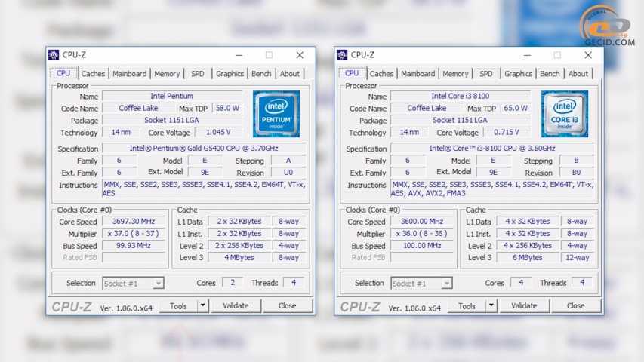Click the Intel Pentium name field
This screenshot has height=362, width=644.
point(171,96)
